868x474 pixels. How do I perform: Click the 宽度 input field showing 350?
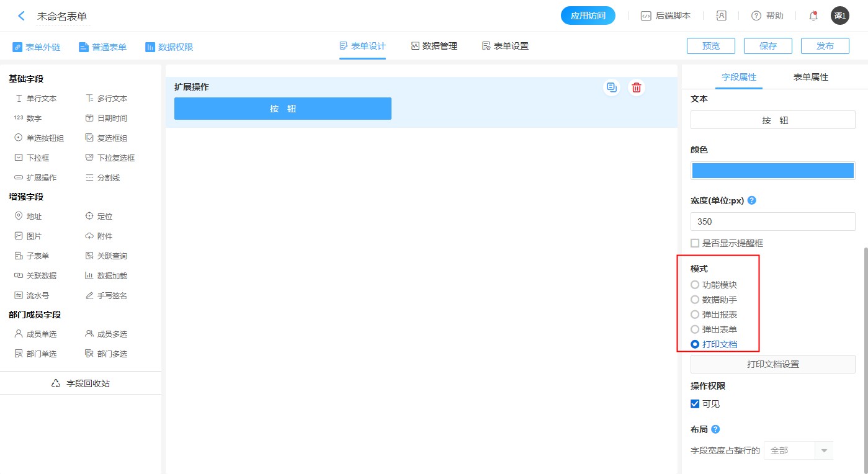(772, 221)
